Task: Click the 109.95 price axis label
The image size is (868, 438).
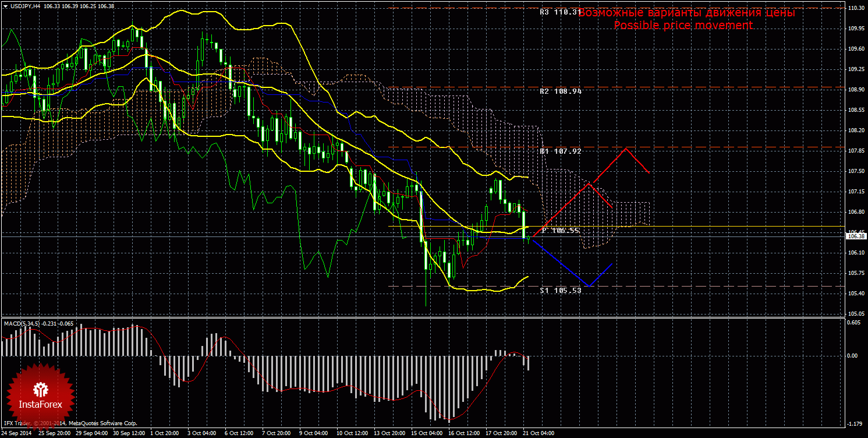Action: pos(856,29)
